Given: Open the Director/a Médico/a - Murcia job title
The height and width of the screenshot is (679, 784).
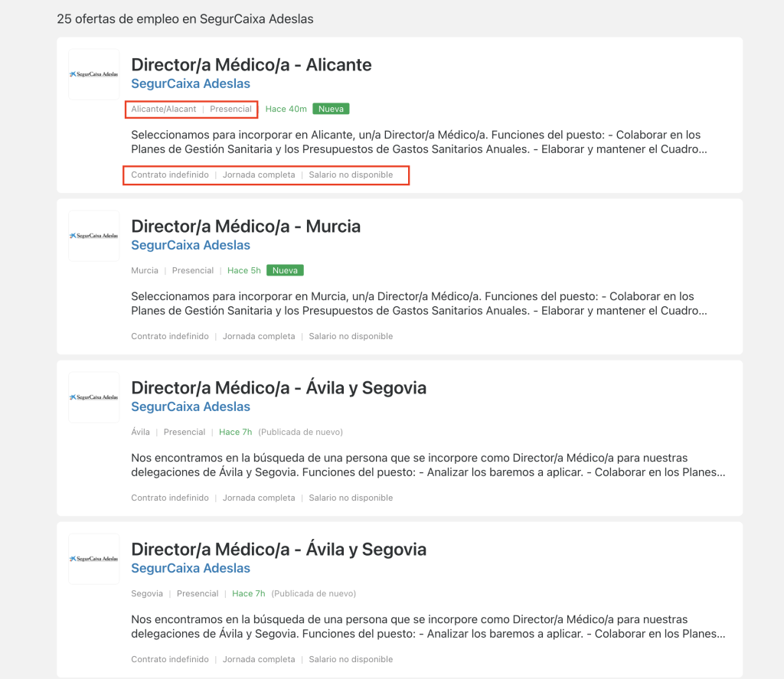Looking at the screenshot, I should (246, 227).
